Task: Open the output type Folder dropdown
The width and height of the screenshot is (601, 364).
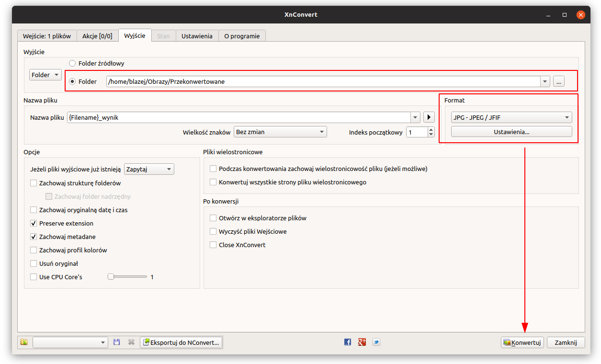Action: [45, 75]
